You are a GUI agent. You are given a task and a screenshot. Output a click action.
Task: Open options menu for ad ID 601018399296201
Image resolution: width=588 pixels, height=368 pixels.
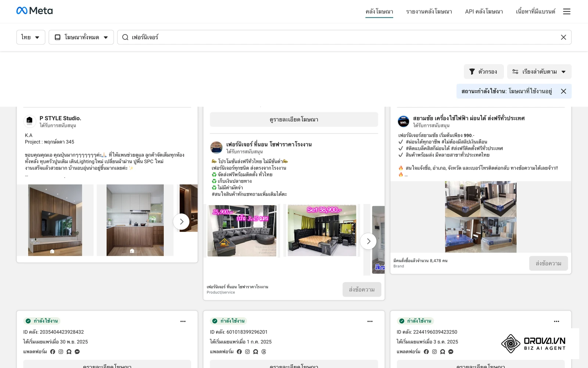click(x=370, y=321)
